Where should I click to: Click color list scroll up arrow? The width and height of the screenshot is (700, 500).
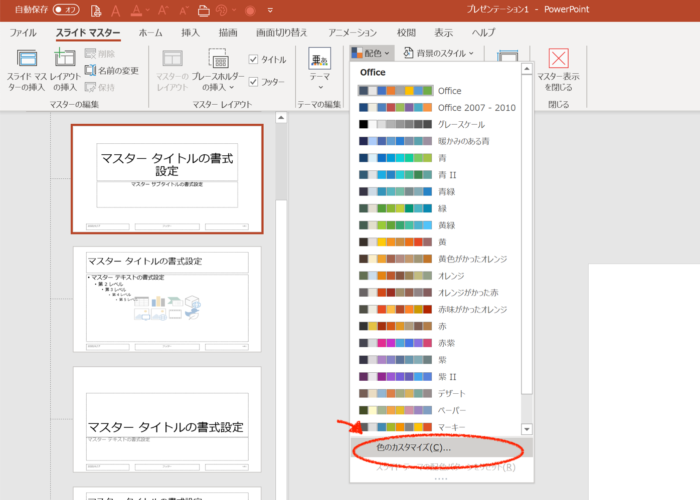(x=527, y=69)
